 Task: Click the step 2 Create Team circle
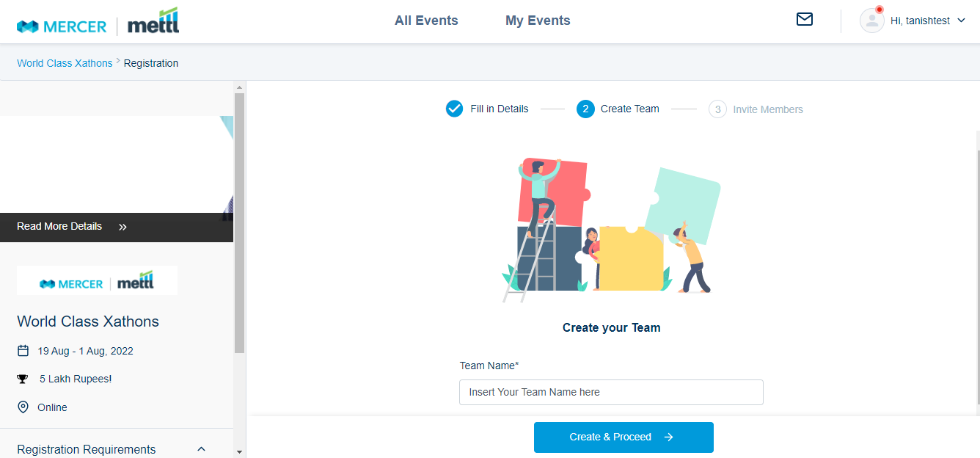585,109
